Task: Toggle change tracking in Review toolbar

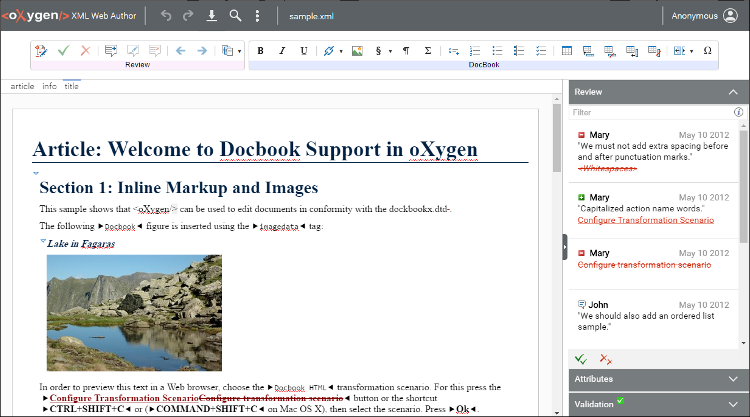Action: (x=41, y=51)
